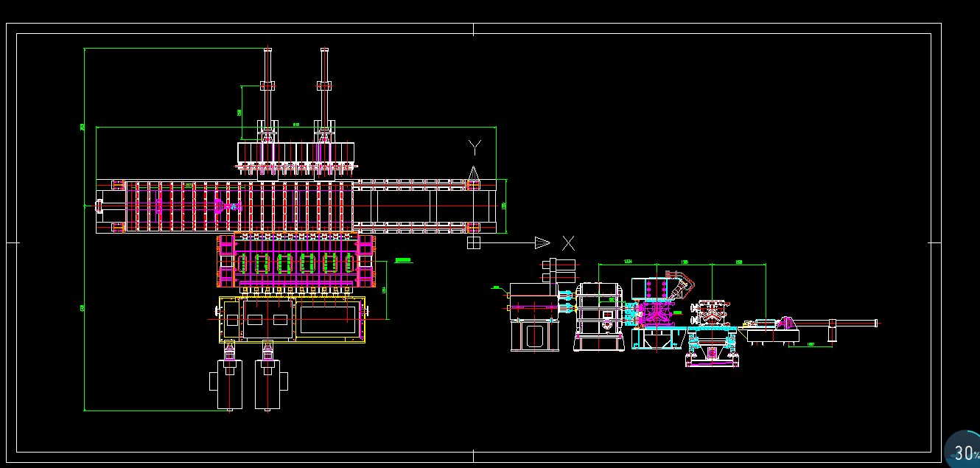Click the UCS origin square marker
This screenshot has height=468, width=980.
[474, 242]
